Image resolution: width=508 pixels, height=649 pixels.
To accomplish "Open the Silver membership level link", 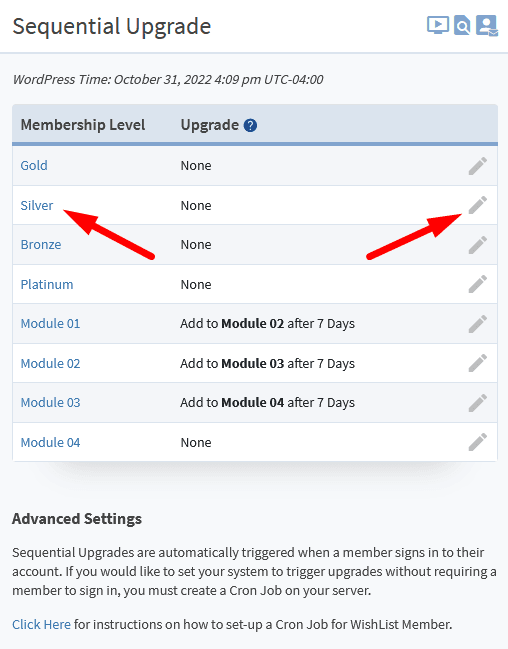I will point(37,205).
